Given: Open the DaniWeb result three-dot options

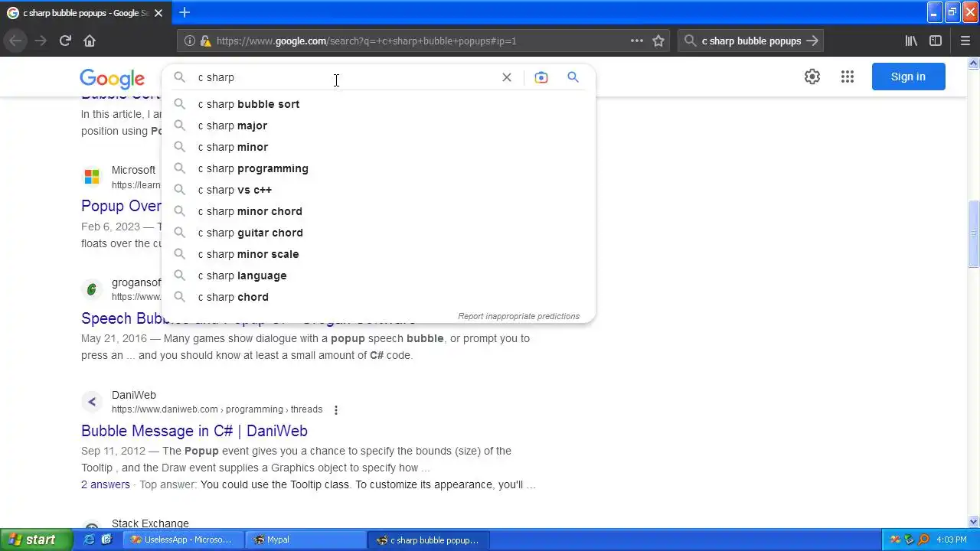Looking at the screenshot, I should [x=335, y=409].
